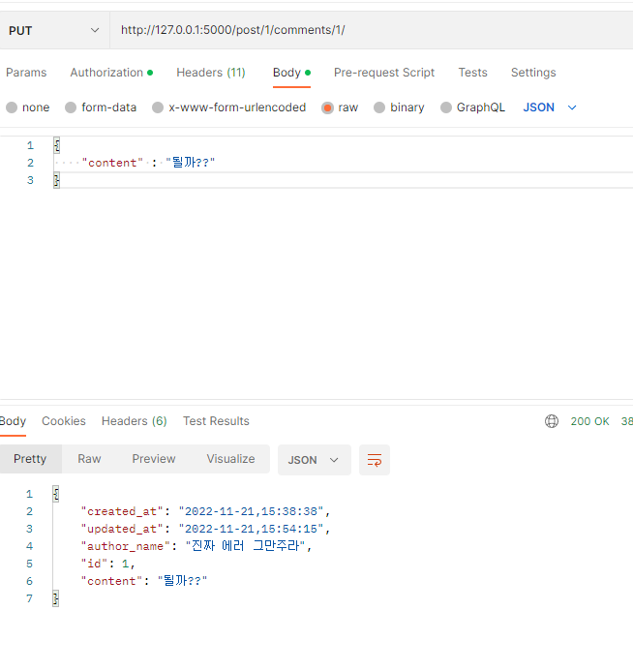Click the request URL input field
Image resolution: width=633 pixels, height=672 pixels.
(x=372, y=30)
